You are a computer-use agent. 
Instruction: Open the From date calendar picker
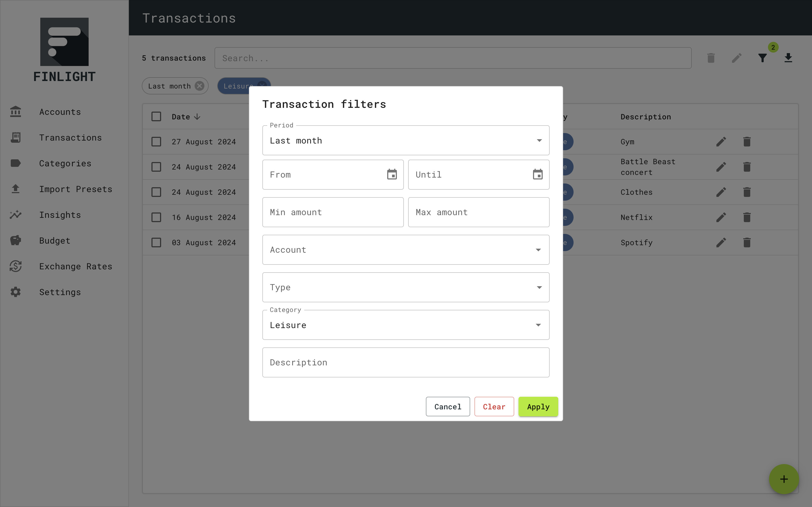[x=392, y=174]
